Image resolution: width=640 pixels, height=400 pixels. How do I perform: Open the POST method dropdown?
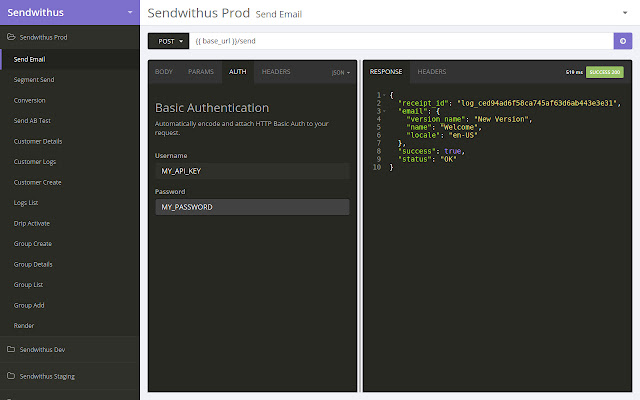tap(167, 41)
